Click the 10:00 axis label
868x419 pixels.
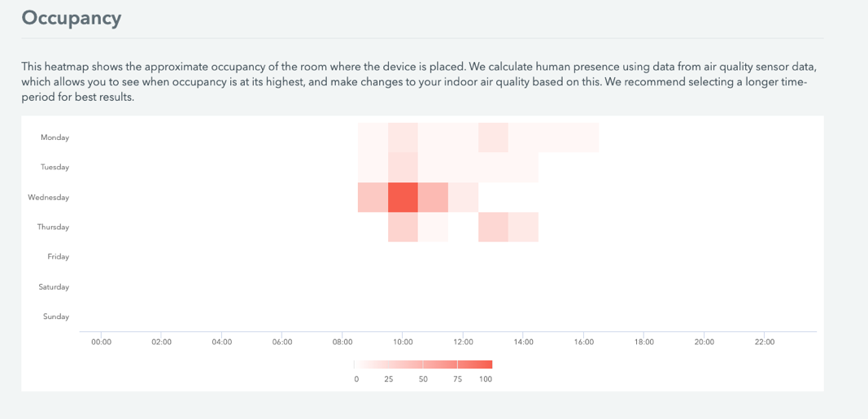click(x=403, y=342)
